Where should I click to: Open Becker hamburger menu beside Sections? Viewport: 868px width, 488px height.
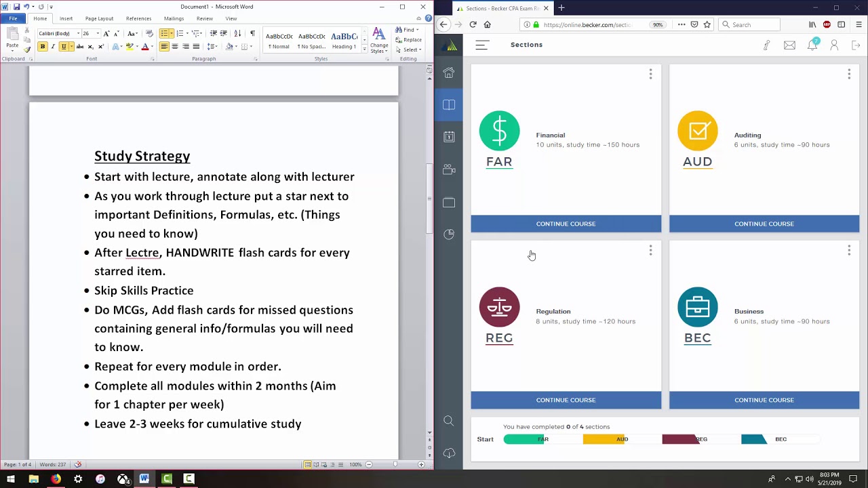click(x=481, y=45)
